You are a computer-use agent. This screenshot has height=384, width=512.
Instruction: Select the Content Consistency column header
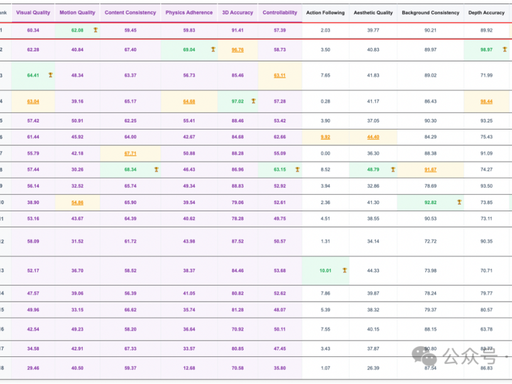[130, 13]
